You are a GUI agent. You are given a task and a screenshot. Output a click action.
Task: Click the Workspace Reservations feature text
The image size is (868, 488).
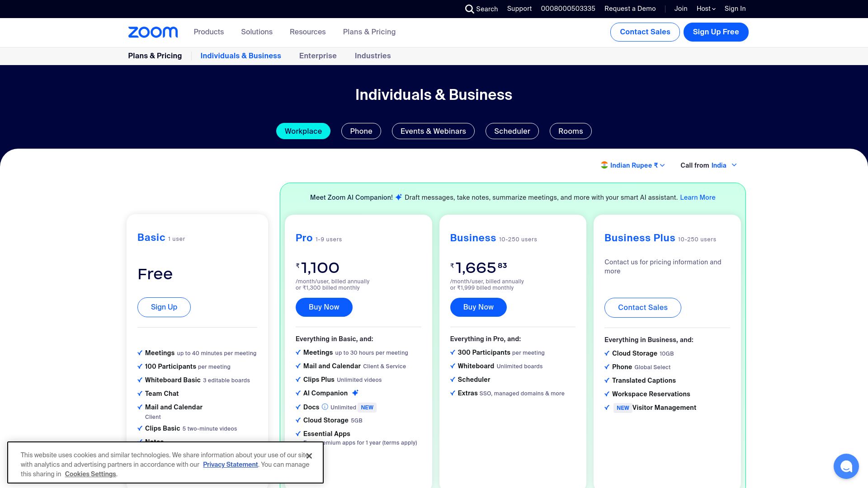click(x=651, y=394)
